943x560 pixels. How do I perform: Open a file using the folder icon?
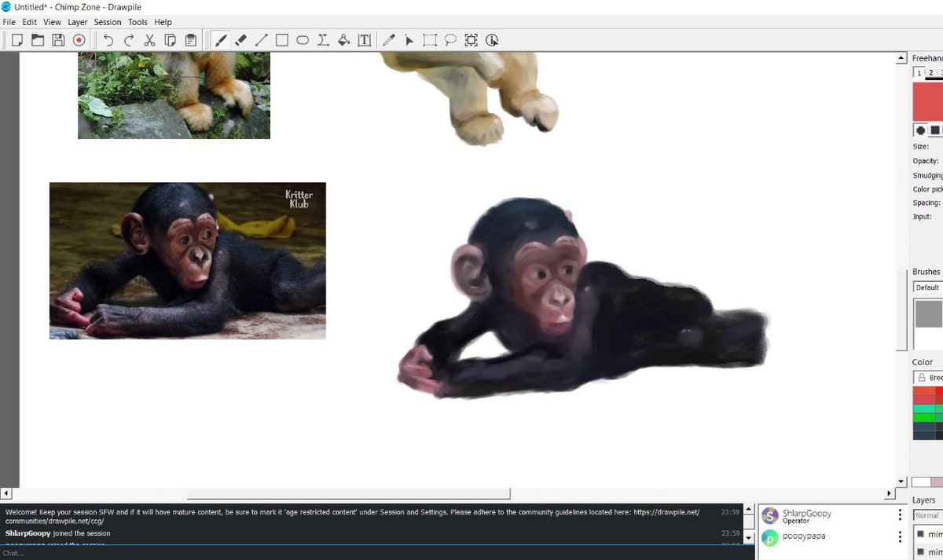tap(37, 40)
